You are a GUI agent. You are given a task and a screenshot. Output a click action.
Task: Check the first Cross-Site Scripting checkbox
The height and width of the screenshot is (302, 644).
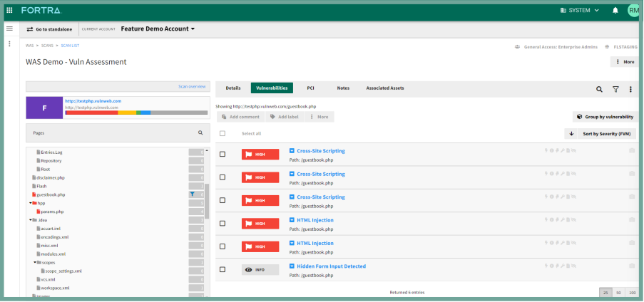(223, 155)
